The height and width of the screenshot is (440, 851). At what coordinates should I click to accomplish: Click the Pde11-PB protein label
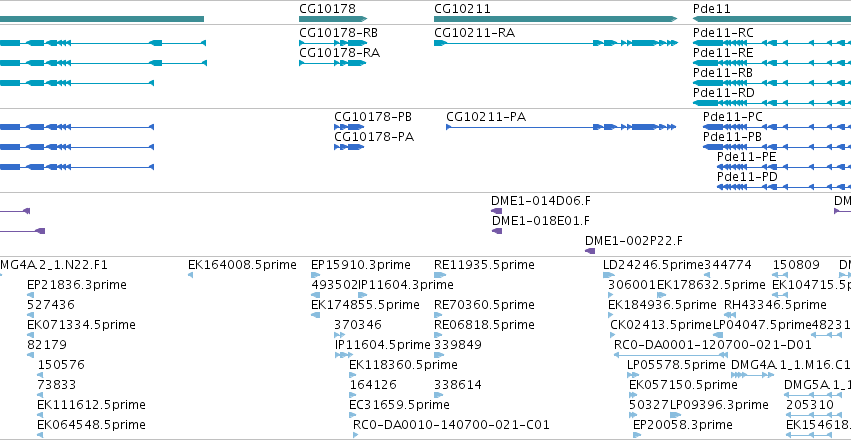pyautogui.click(x=732, y=137)
